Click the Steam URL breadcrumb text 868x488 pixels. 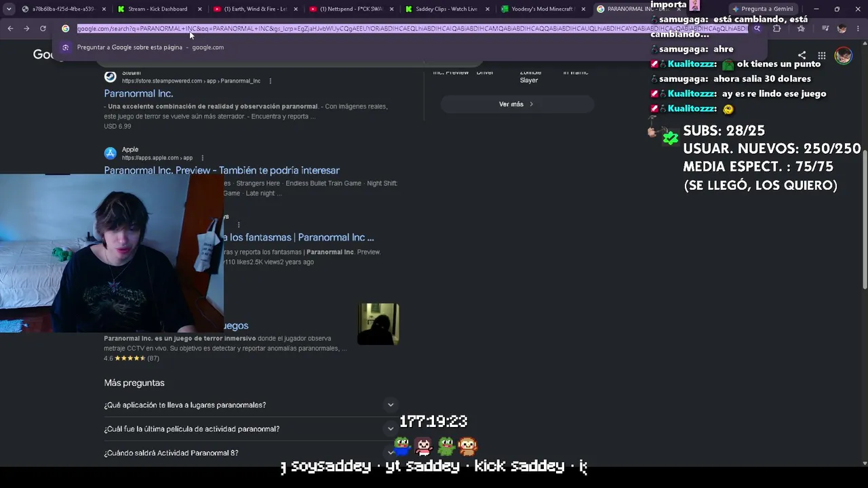(191, 81)
